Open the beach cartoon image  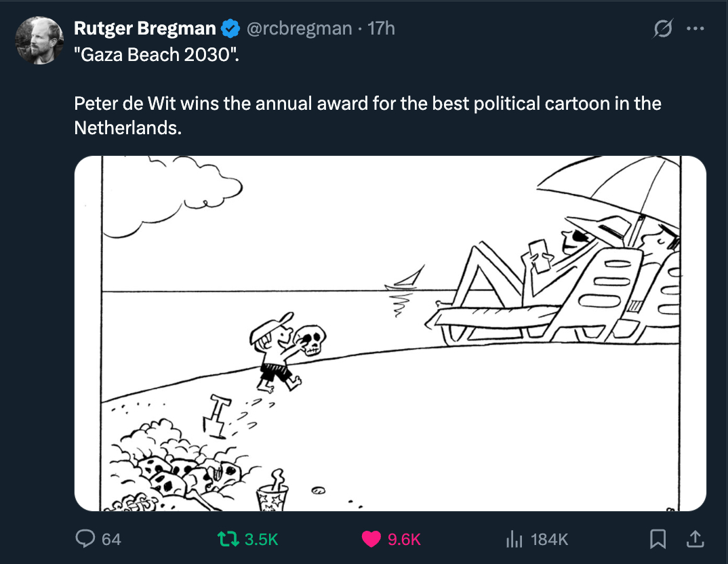pyautogui.click(x=390, y=334)
